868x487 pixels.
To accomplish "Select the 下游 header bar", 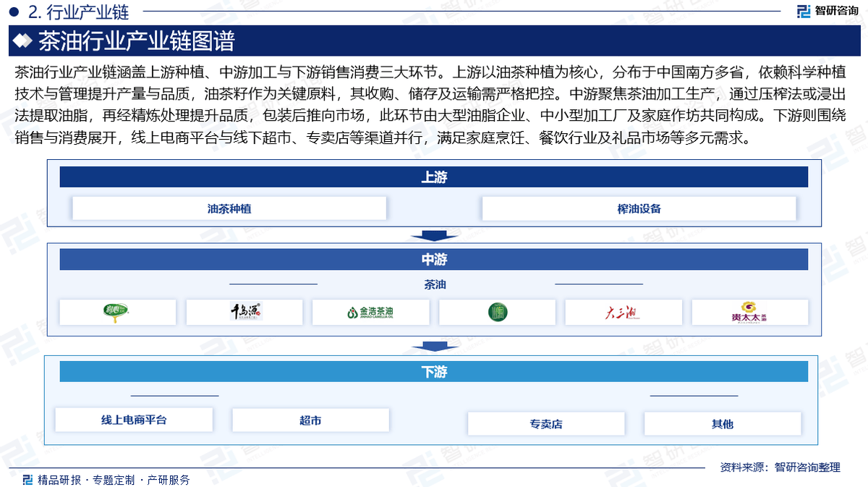I will [433, 372].
